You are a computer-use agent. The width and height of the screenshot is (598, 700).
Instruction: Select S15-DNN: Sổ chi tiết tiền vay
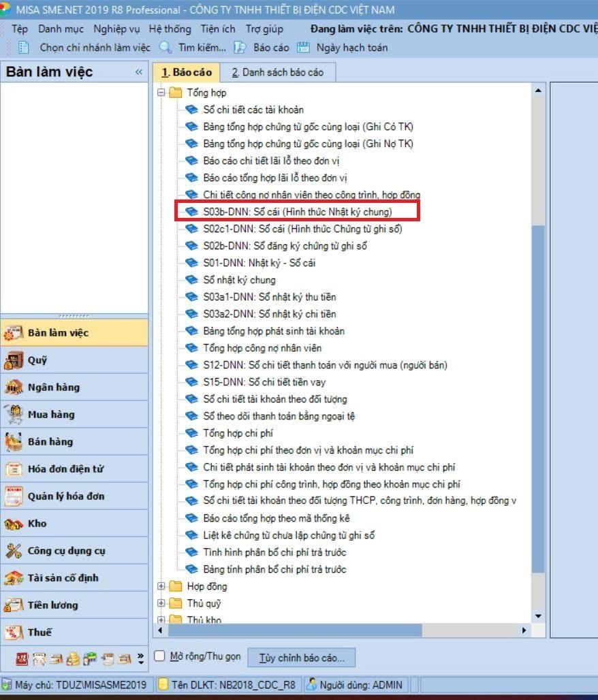click(x=264, y=382)
